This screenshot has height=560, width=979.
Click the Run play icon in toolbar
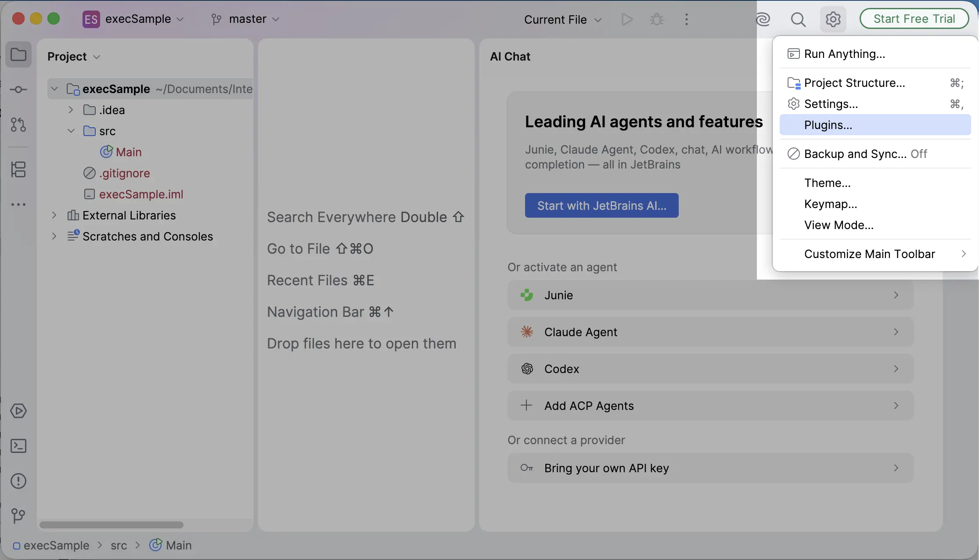pos(627,19)
